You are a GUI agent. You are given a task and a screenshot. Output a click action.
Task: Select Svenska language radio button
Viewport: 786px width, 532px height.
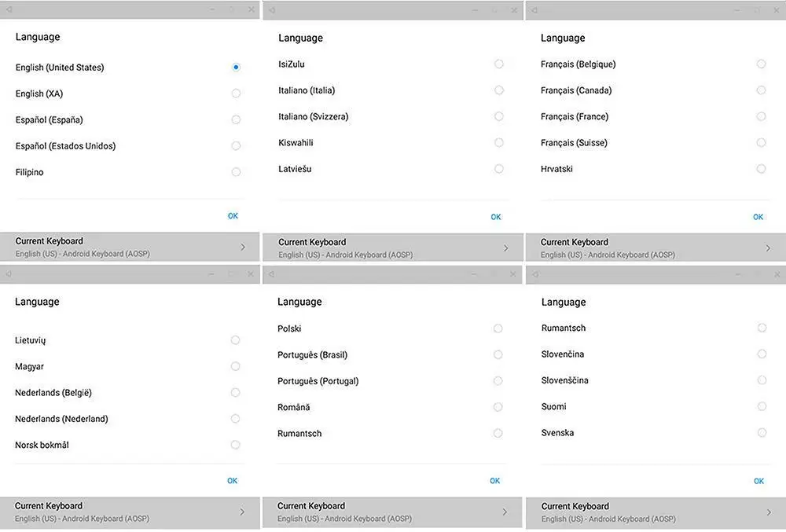762,432
